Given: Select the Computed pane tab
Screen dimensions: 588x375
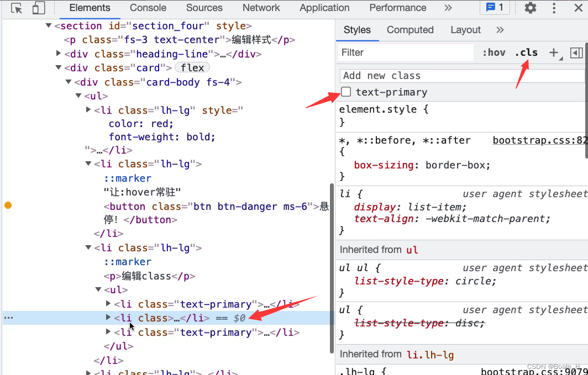Looking at the screenshot, I should click(410, 30).
